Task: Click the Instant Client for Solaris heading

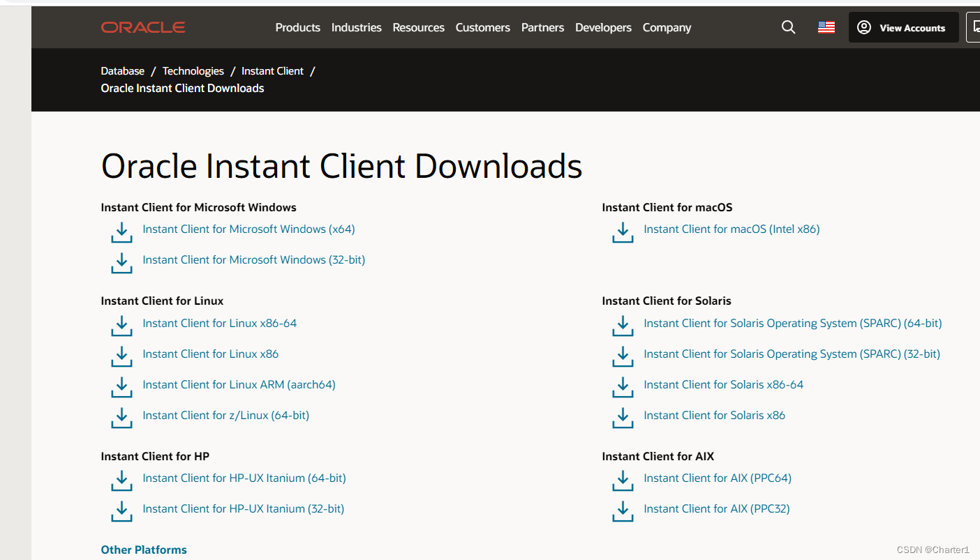Action: (667, 301)
